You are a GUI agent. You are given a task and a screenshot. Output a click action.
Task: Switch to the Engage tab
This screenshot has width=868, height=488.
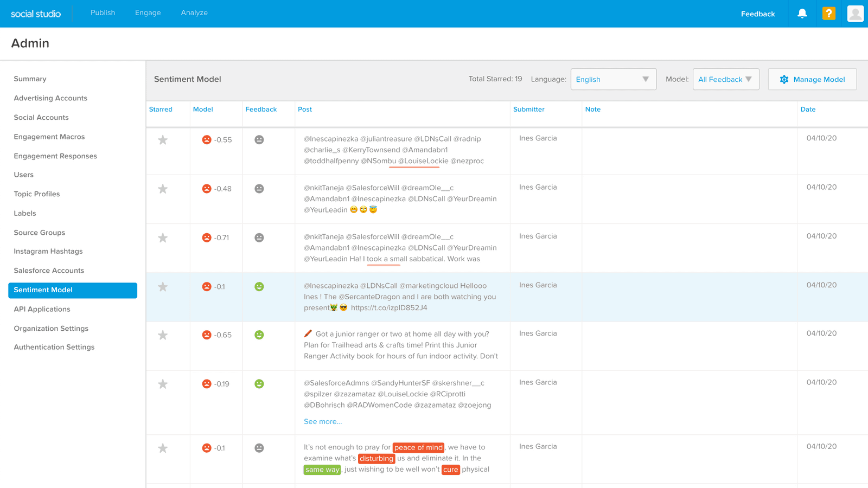[x=148, y=12]
